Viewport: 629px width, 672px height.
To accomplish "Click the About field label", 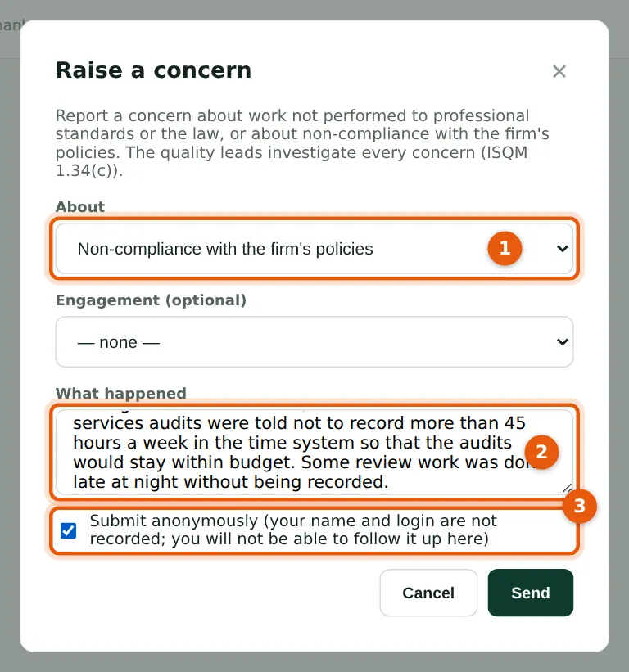I will 80,206.
